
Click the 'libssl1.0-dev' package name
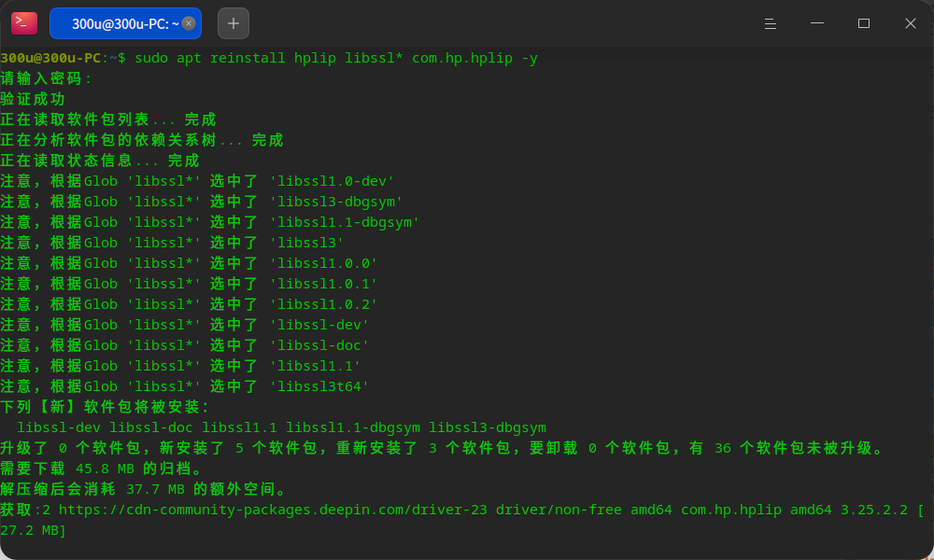pos(332,181)
